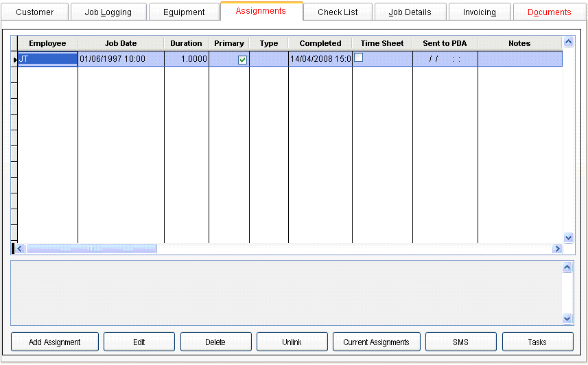Open the red Documents tab
Image resolution: width=588 pixels, height=365 pixels.
point(549,12)
